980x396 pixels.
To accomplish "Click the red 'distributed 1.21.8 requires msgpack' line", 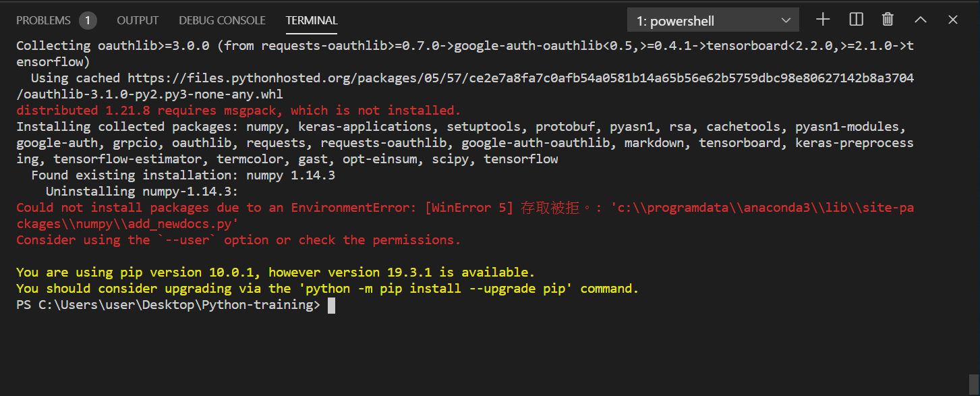I will pyautogui.click(x=238, y=111).
